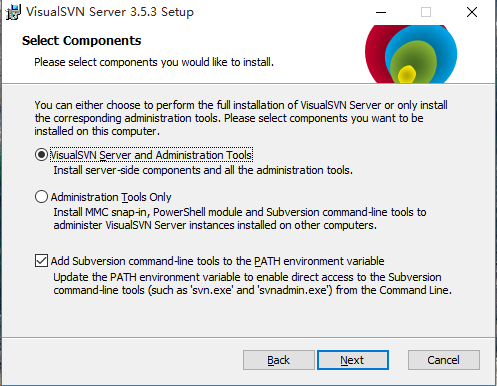This screenshot has width=497, height=386.
Task: Click the 'Add Subversion command-line tools to PATH' label
Action: (x=217, y=261)
